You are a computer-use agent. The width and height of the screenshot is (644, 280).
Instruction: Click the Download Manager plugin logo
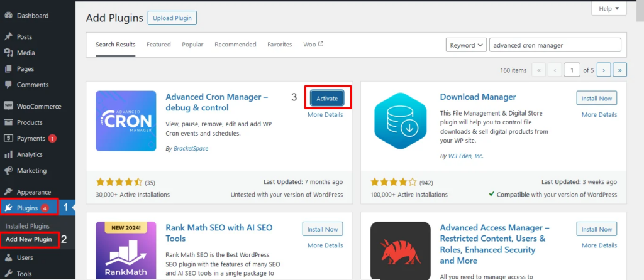(x=401, y=121)
